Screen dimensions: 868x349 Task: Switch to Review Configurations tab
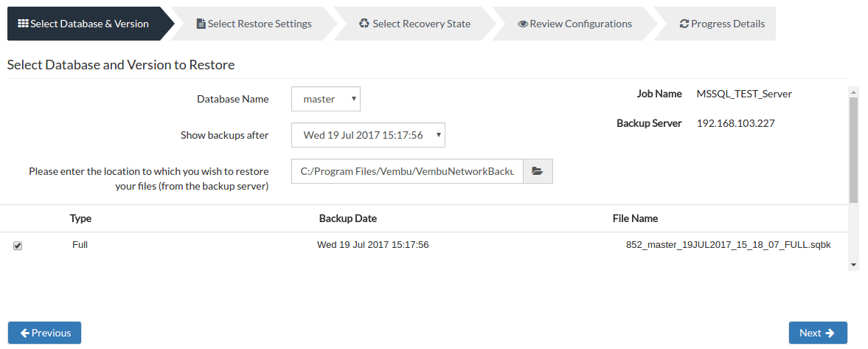click(574, 24)
